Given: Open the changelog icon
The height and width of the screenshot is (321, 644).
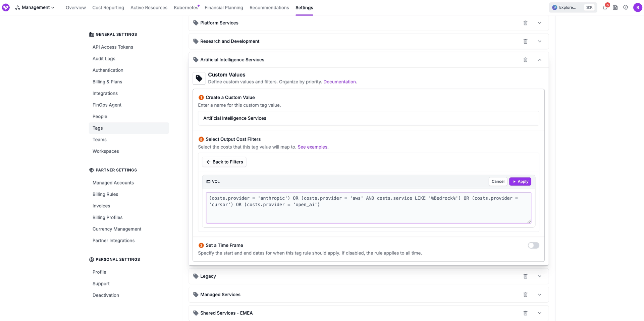Looking at the screenshot, I should [615, 7].
